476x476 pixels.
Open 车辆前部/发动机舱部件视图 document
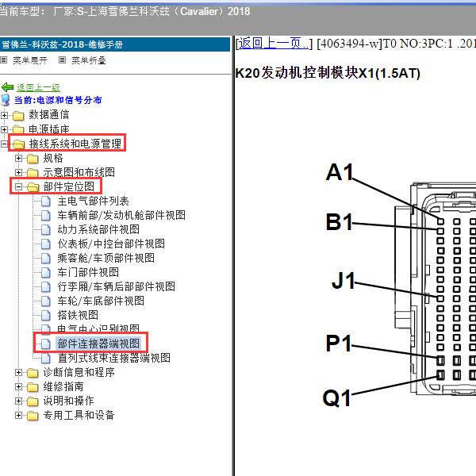[121, 215]
